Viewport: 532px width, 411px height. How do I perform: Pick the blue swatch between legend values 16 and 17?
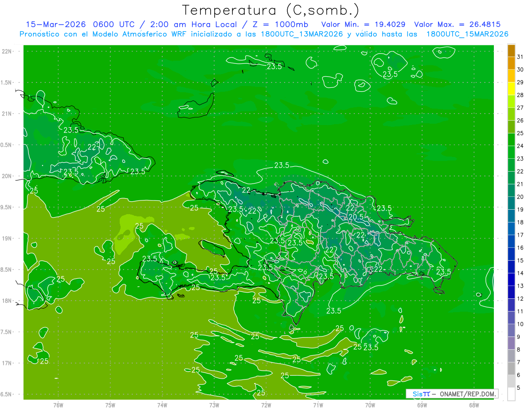click(511, 242)
